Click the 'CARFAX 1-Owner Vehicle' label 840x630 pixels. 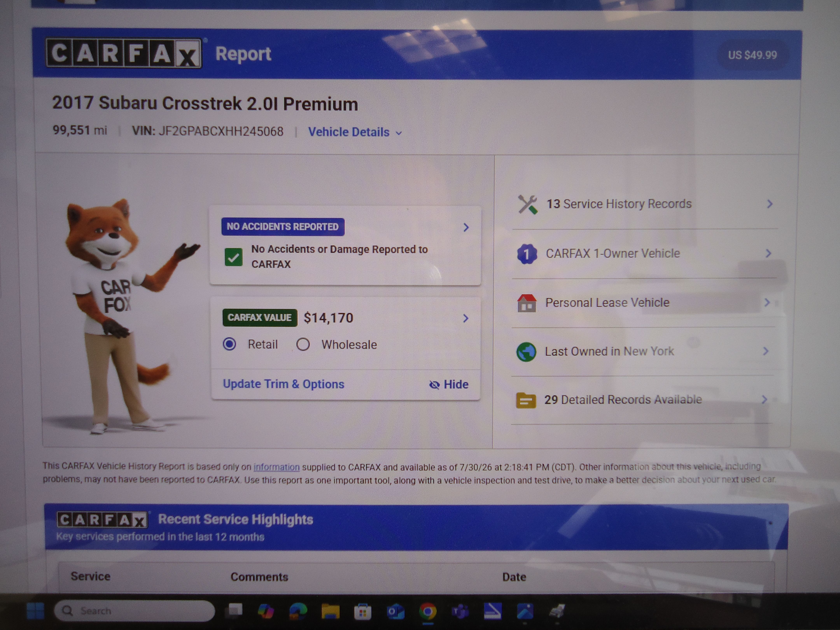tap(613, 253)
